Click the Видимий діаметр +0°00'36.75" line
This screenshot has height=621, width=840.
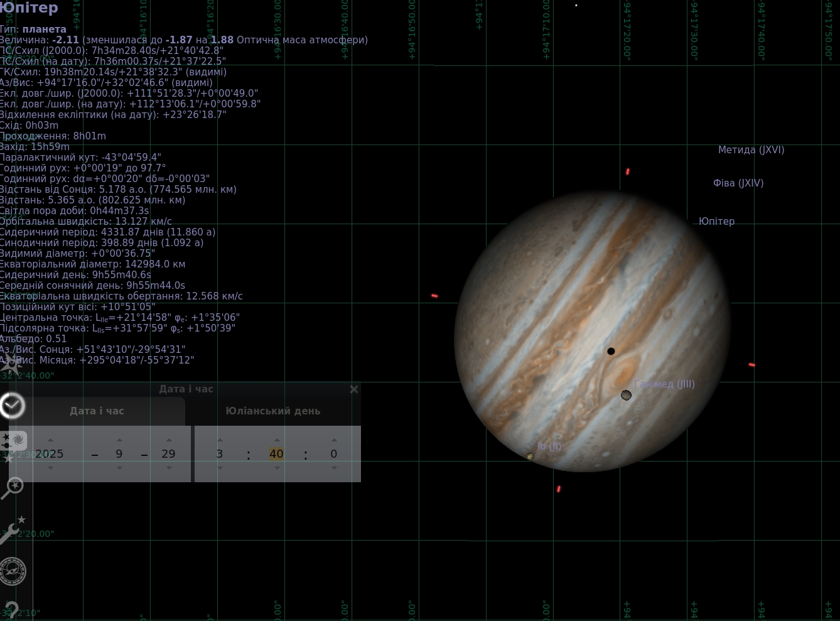78,253
